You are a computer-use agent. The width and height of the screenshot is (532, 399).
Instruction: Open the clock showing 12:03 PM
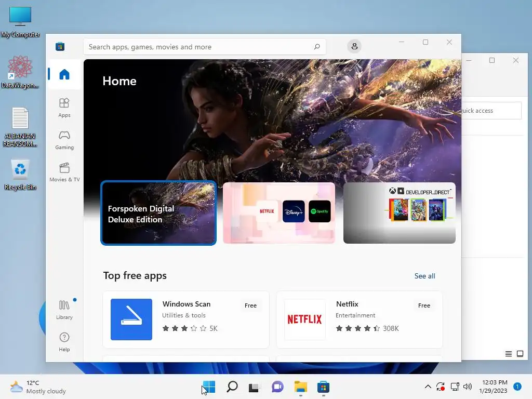493,387
